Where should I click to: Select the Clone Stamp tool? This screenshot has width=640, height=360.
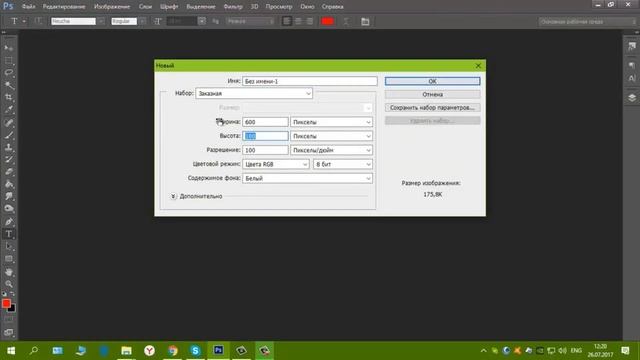click(x=9, y=147)
